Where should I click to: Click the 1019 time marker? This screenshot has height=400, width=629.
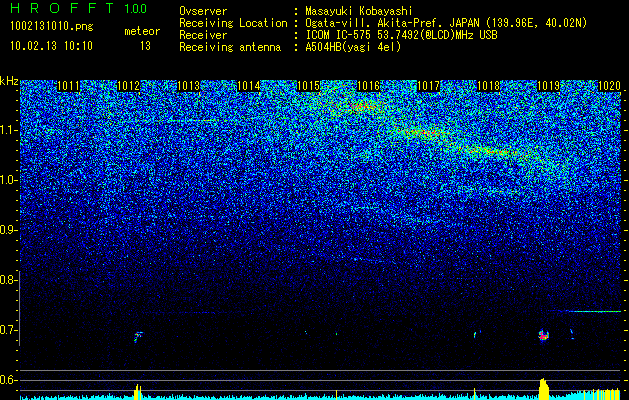pos(548,86)
